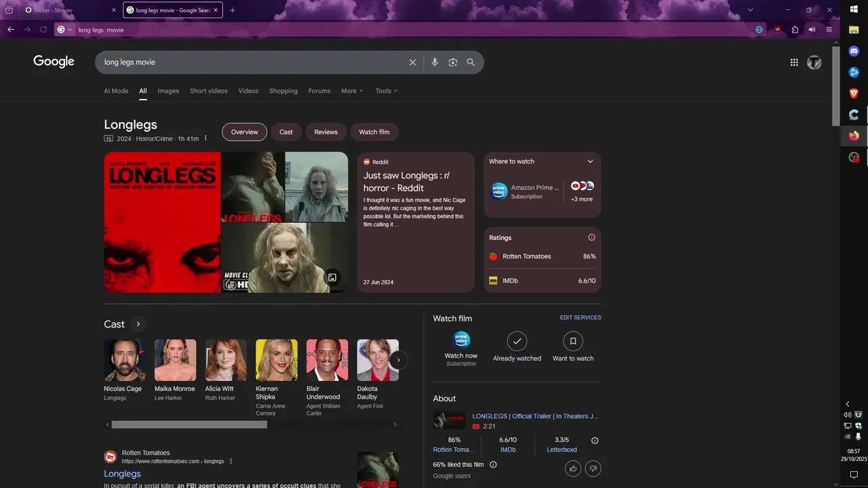The image size is (868, 488).
Task: Open the browser extensions puzzle icon
Action: click(x=795, y=30)
